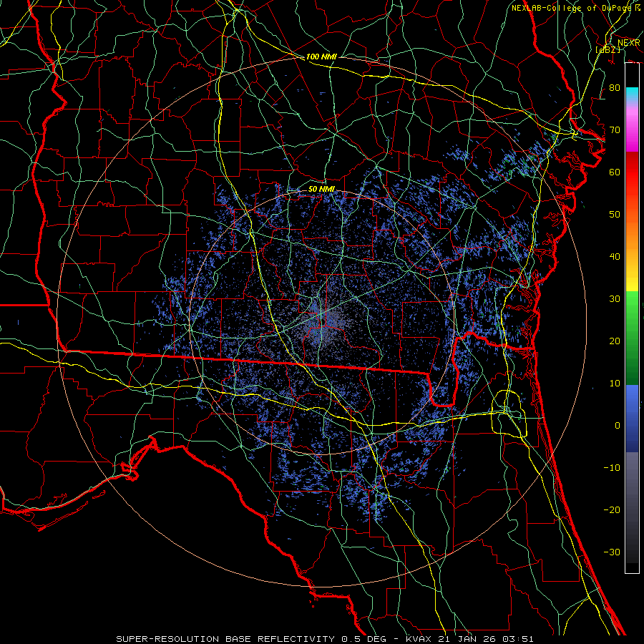The image size is (644, 644).
Task: Click the '50 NMI' range ring label
Action: (x=321, y=189)
